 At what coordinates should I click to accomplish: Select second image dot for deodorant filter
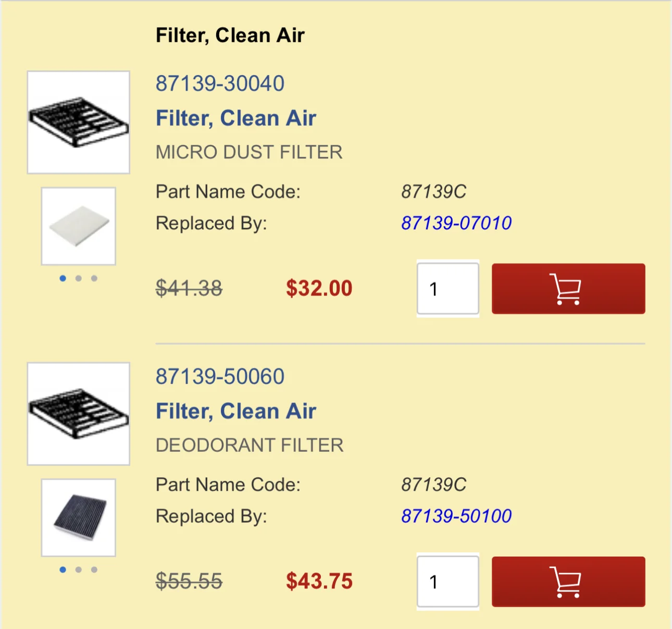point(79,570)
